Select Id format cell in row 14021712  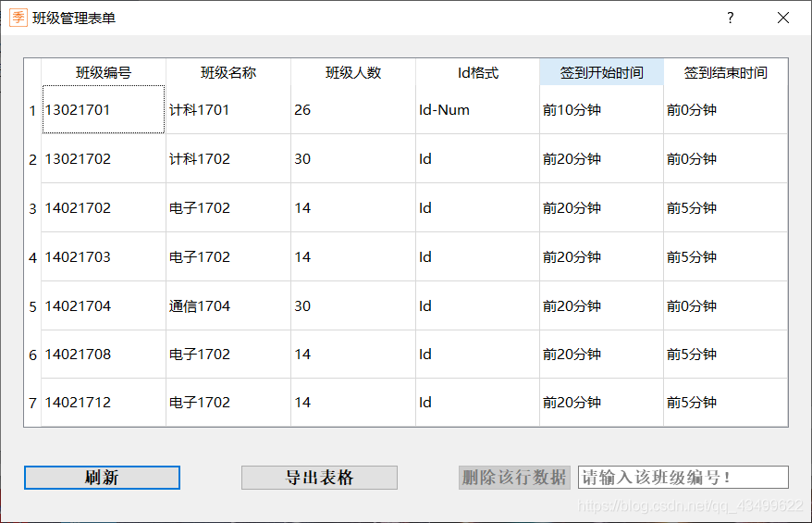[477, 403]
